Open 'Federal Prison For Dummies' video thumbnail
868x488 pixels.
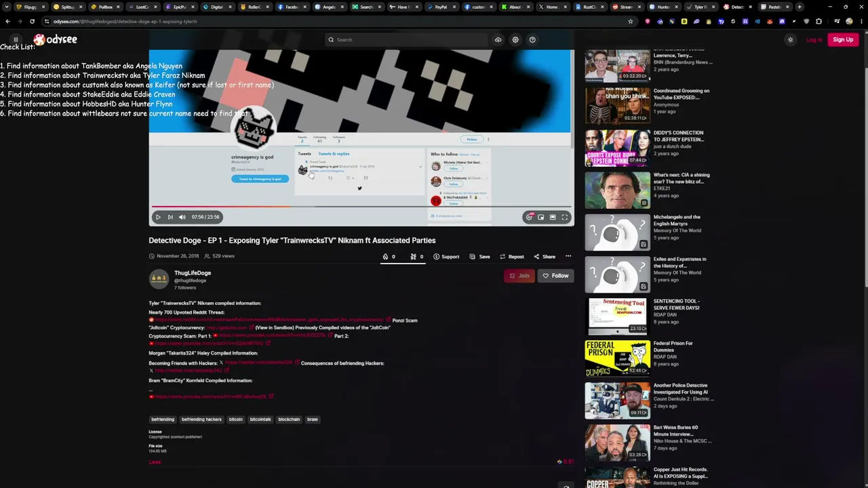tap(617, 357)
